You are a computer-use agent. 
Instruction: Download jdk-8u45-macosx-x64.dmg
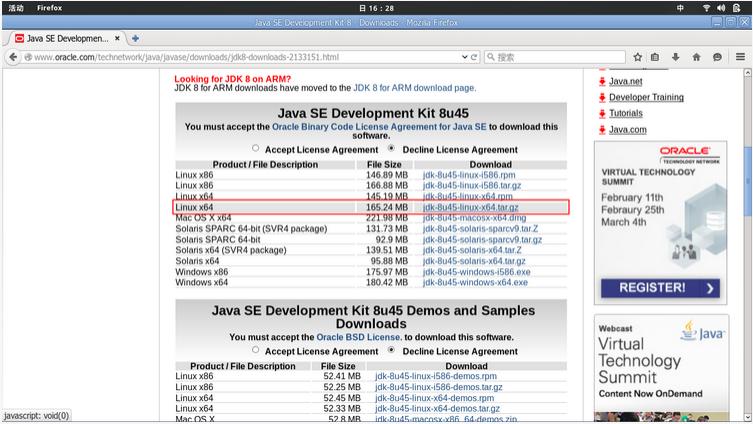pos(474,218)
